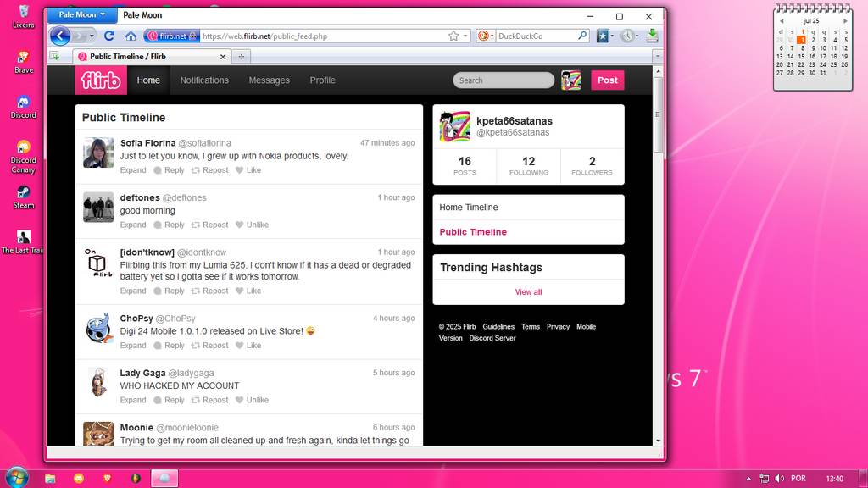Open a new tab with the plus button
Screen dimensions: 868x488
pos(242,57)
